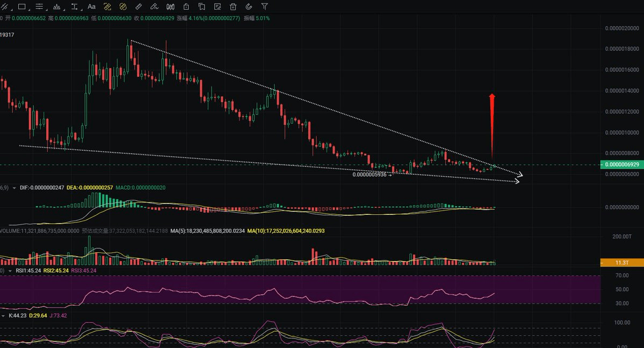Screen dimensions: 644x348
Task: Select the price range measure tool
Action: [x=74, y=6]
